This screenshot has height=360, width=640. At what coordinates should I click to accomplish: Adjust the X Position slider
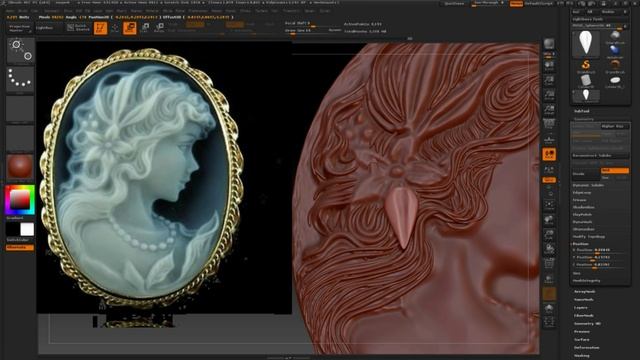(x=599, y=250)
